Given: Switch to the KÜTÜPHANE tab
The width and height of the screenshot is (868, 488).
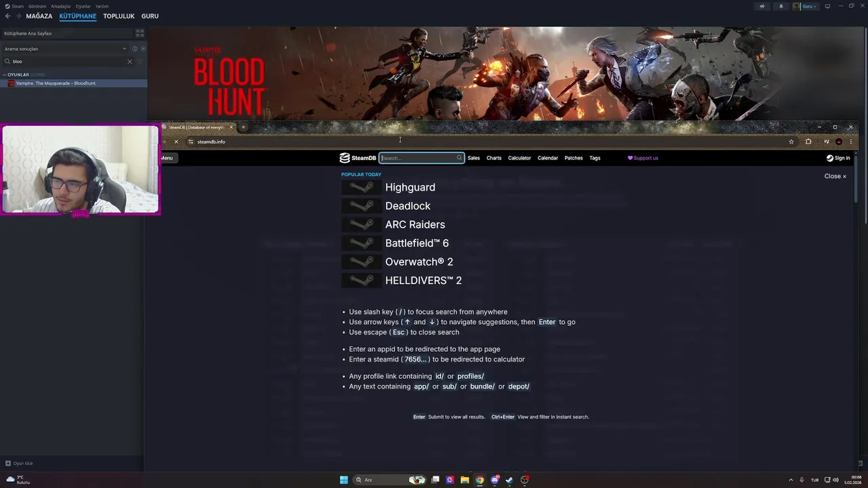Looking at the screenshot, I should tap(78, 16).
